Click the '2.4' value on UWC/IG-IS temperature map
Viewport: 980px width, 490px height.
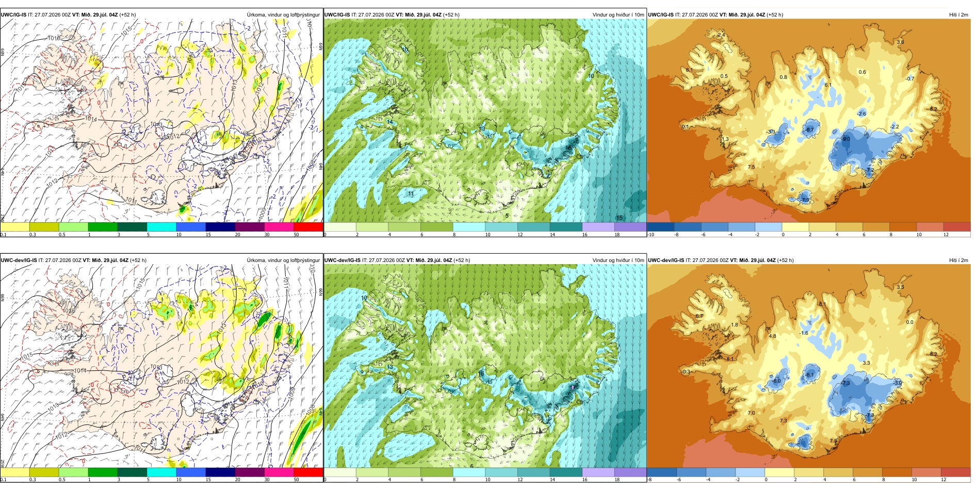(x=722, y=35)
